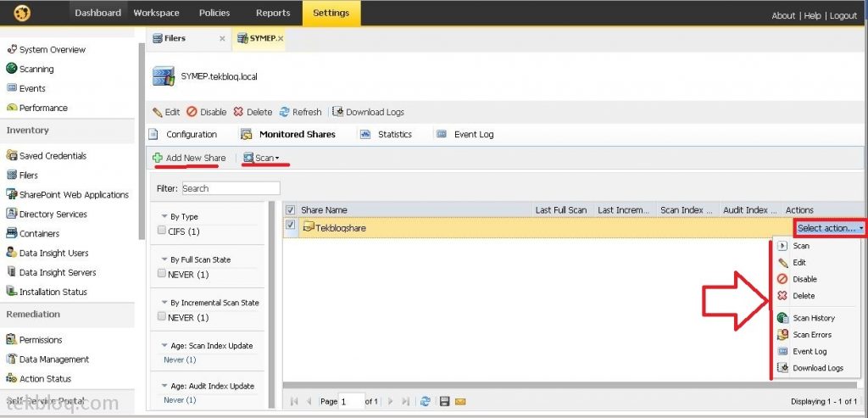Viewport: 868px width, 418px height.
Task: Click the Edit pencil toolbar icon
Action: click(x=158, y=112)
